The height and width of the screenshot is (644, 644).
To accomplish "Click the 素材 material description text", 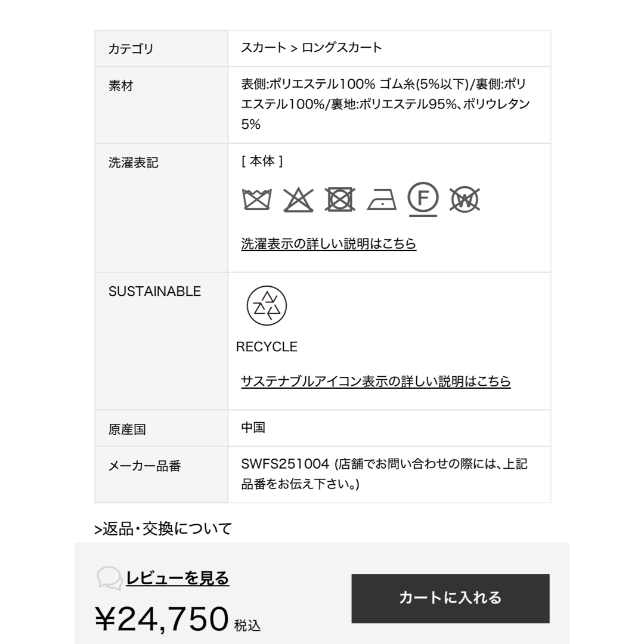I will (x=385, y=104).
